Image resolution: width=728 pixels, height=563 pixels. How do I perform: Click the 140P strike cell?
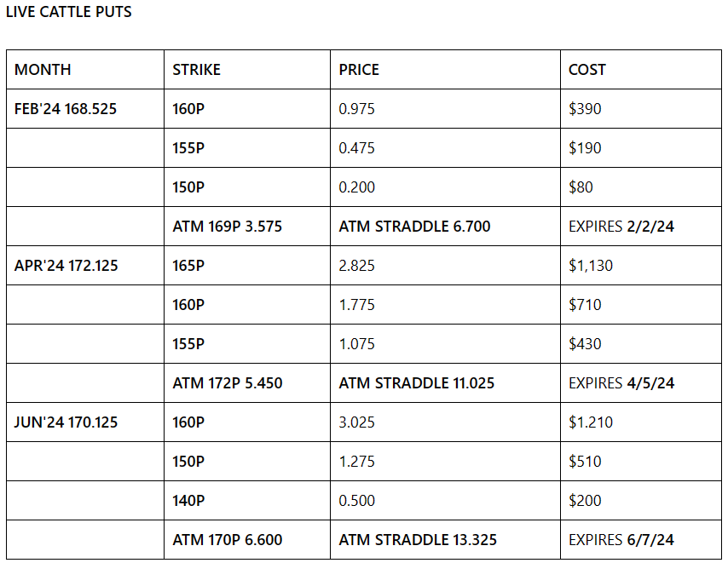[188, 501]
